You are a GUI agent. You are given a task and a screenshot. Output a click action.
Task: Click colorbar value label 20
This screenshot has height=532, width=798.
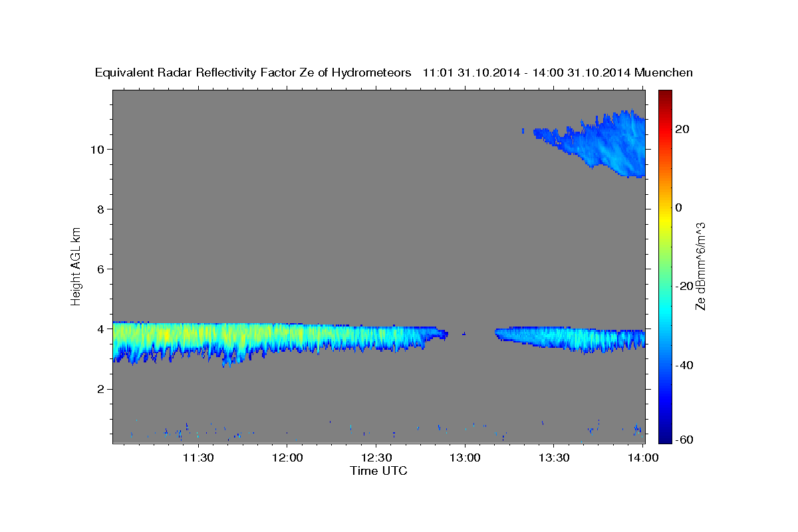coord(684,129)
